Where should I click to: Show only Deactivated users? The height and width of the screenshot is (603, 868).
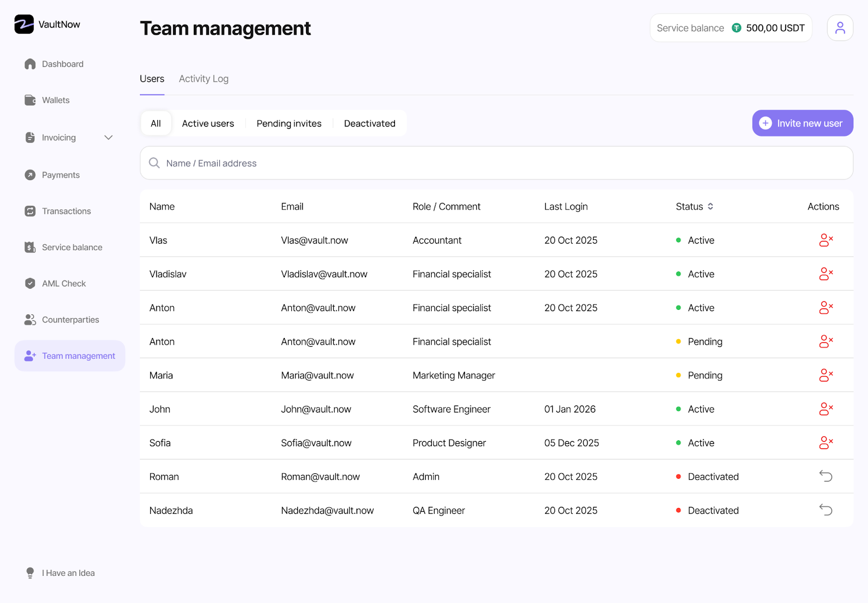[x=369, y=124]
